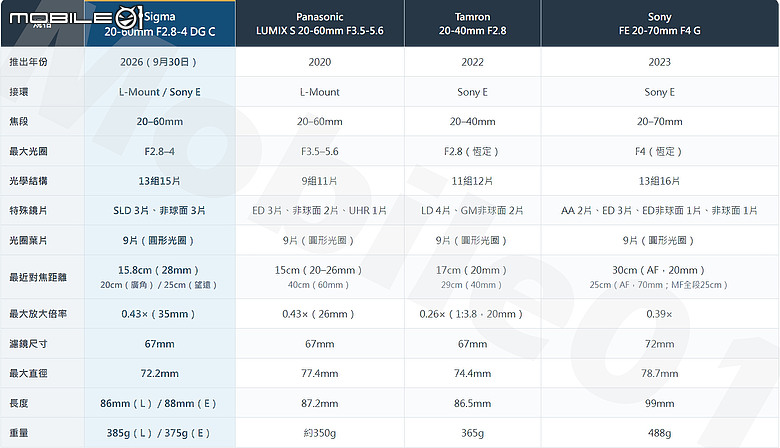
Task: Click the '30cm (AF · 20mm)' focus distance value
Action: (659, 270)
